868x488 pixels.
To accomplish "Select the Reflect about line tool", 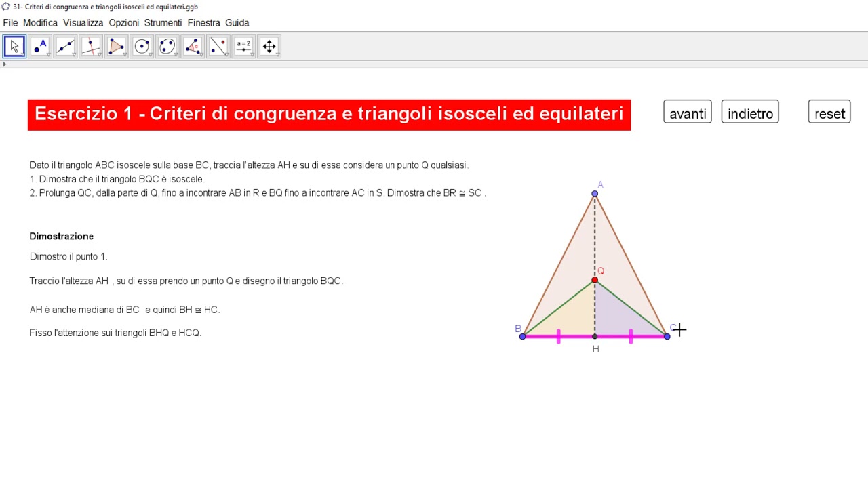I will [218, 46].
